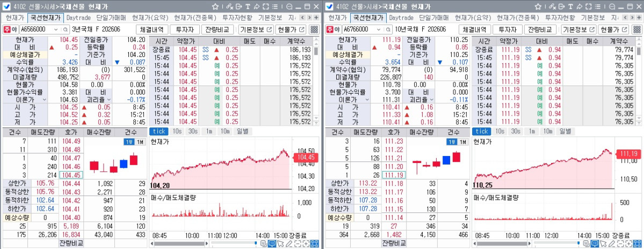Open the grid layout icon in left window
Viewport: 644px width, 249px height.
[x=314, y=30]
